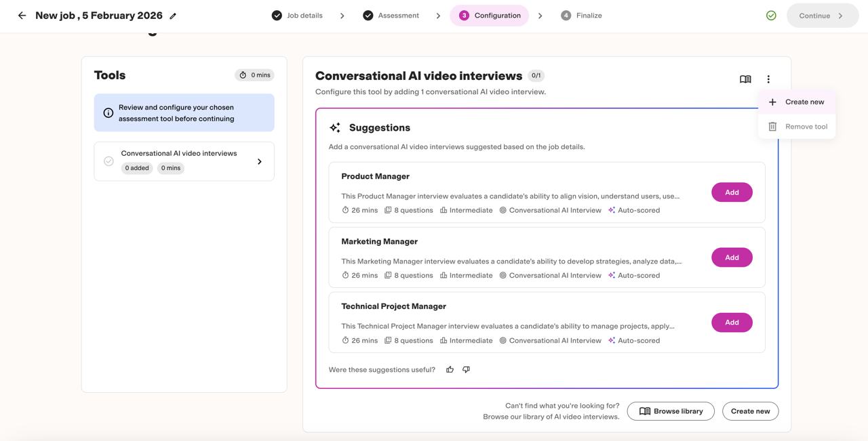
Task: Open the guide book icon
Action: [x=745, y=79]
